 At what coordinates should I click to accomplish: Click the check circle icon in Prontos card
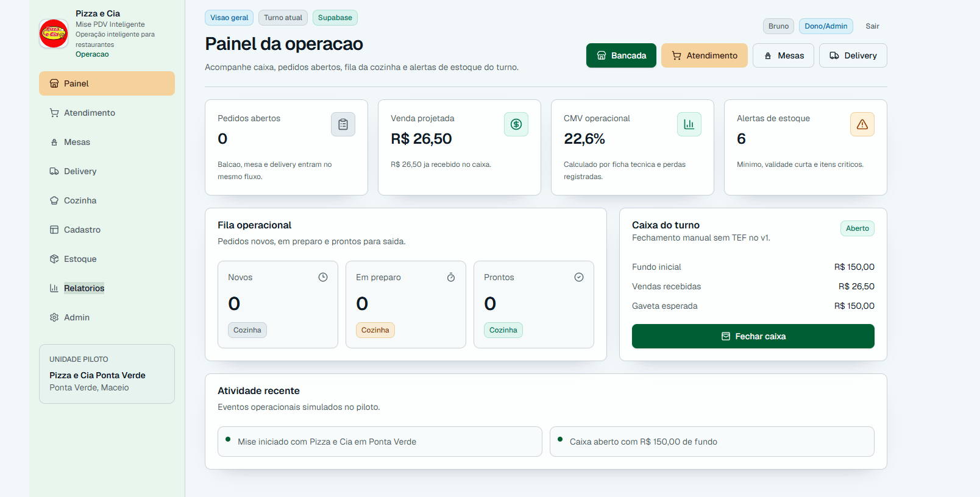tap(579, 277)
